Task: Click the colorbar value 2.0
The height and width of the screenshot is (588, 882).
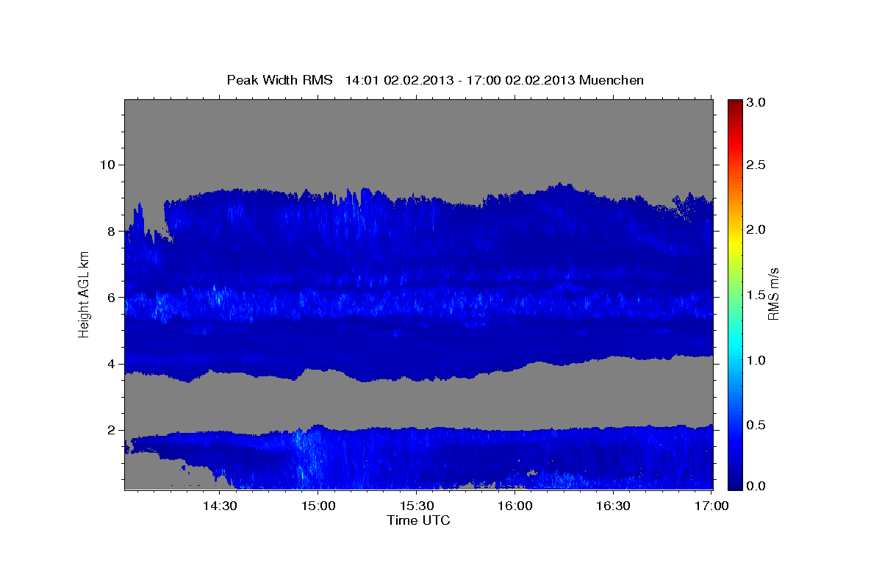Action: click(x=757, y=229)
